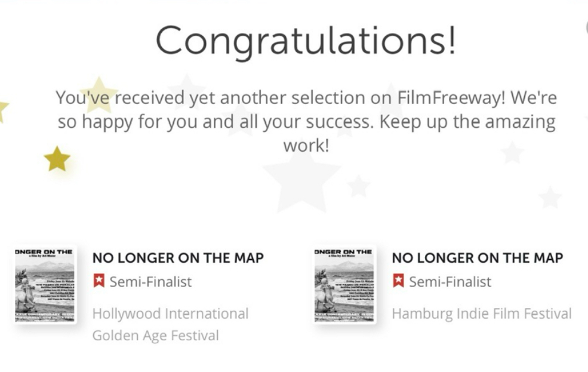This screenshot has height=372, width=588.
Task: Open the poster thumbnail beside the Hamburg festival selection
Action: [345, 284]
